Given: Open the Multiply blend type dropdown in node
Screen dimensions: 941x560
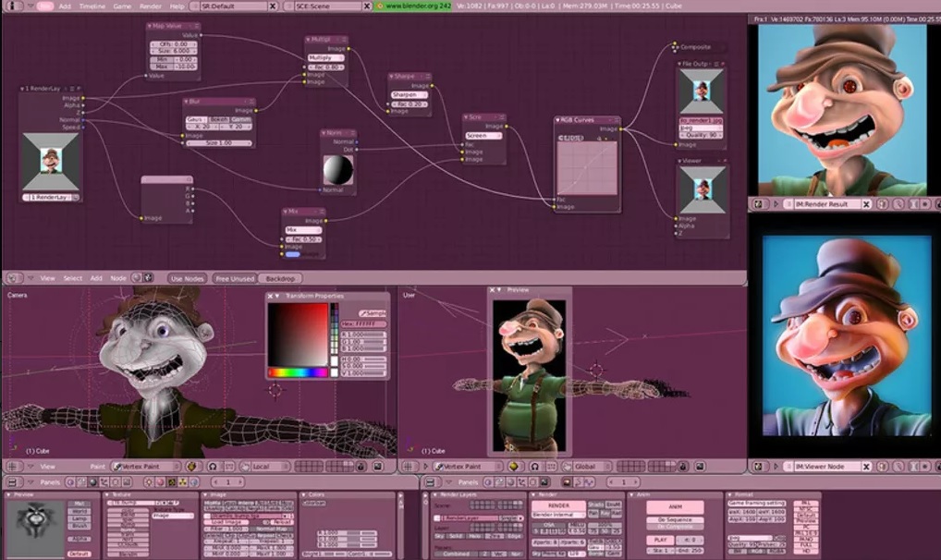Looking at the screenshot, I should point(324,57).
